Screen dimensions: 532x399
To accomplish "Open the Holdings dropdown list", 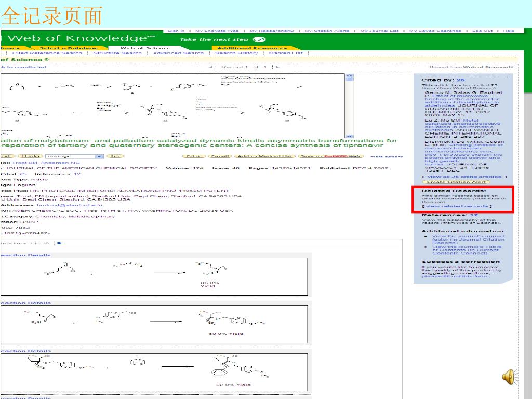I will point(74,156).
